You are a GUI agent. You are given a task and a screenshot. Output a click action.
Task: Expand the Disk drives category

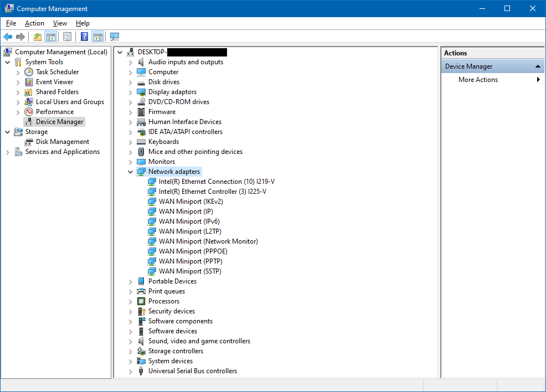pyautogui.click(x=130, y=82)
